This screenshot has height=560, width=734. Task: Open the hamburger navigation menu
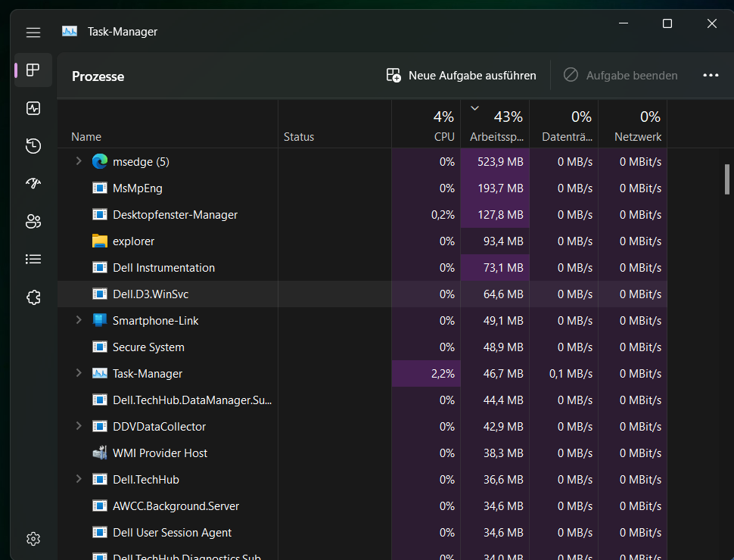(33, 33)
